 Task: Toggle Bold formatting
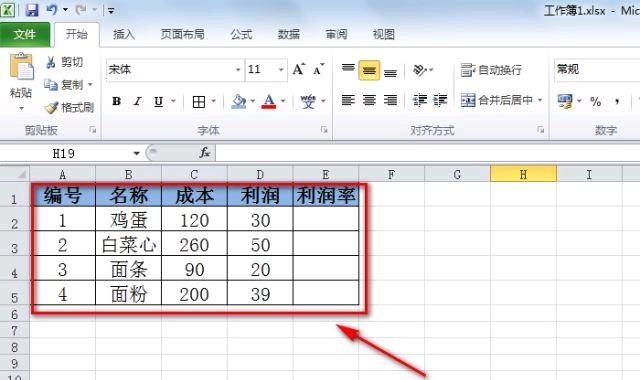[116, 101]
